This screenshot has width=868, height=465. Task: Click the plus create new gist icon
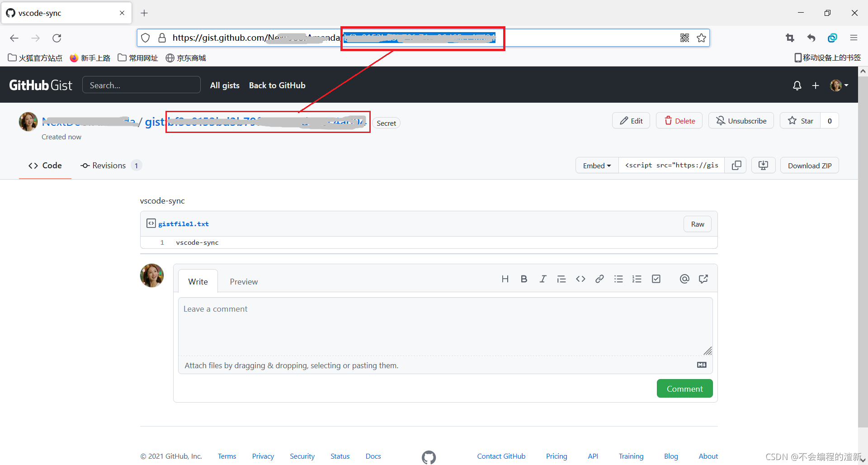[x=816, y=85]
